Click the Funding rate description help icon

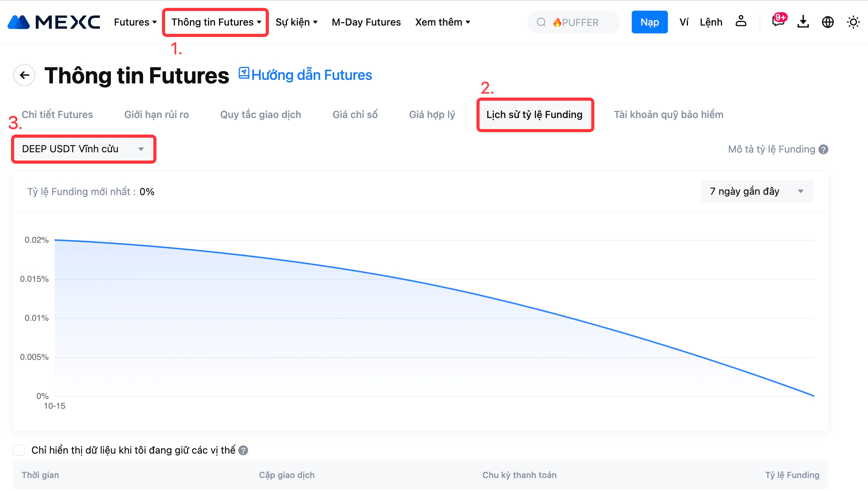click(823, 150)
